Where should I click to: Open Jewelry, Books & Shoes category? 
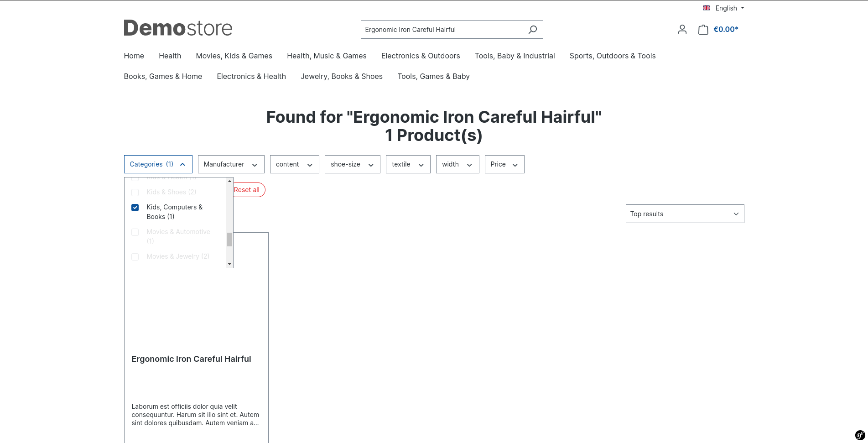pyautogui.click(x=342, y=76)
